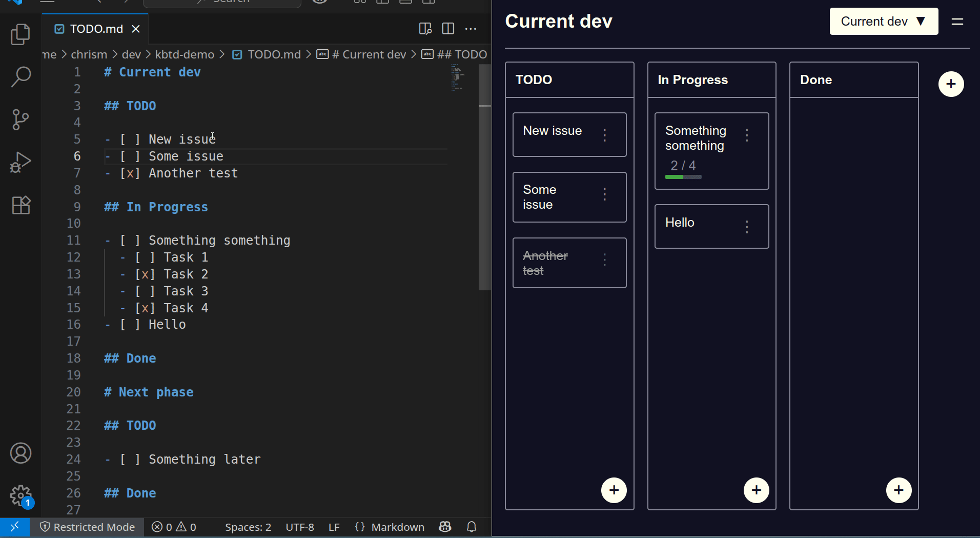The height and width of the screenshot is (538, 980).
Task: Open the Manage gear settings icon
Action: pos(21,496)
